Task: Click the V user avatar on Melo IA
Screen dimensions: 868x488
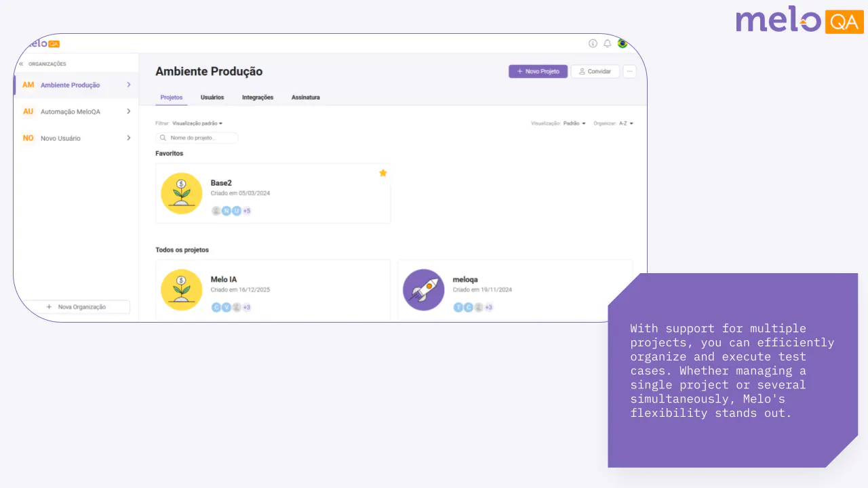Action: pos(226,308)
